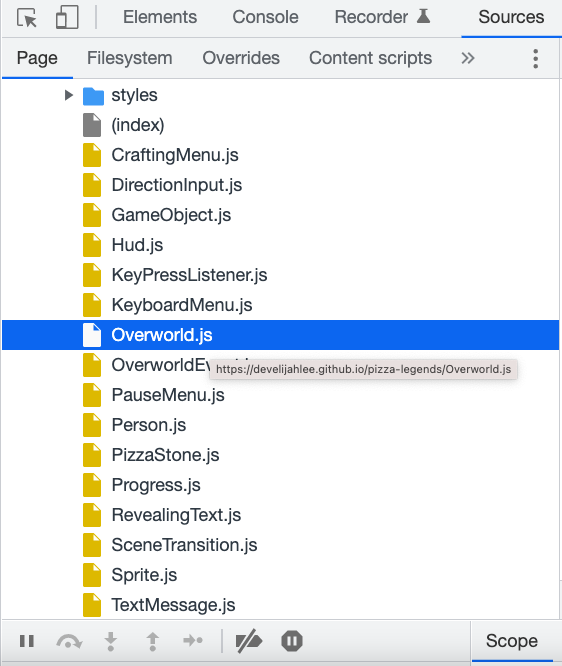Switch to the Filesystem pane tab
This screenshot has height=666, width=562.
pos(130,58)
